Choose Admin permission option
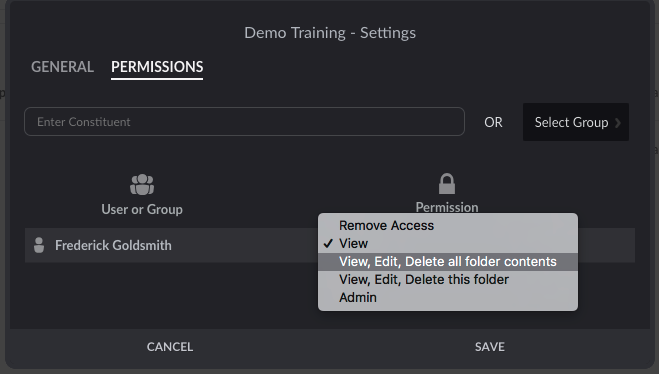 (448, 298)
